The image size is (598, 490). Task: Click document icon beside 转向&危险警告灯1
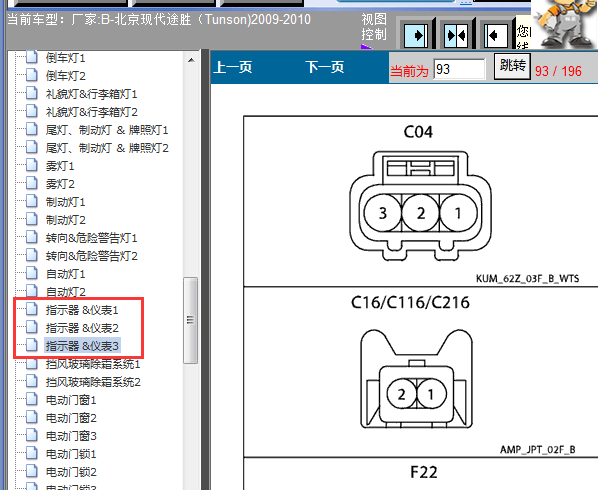pyautogui.click(x=32, y=238)
